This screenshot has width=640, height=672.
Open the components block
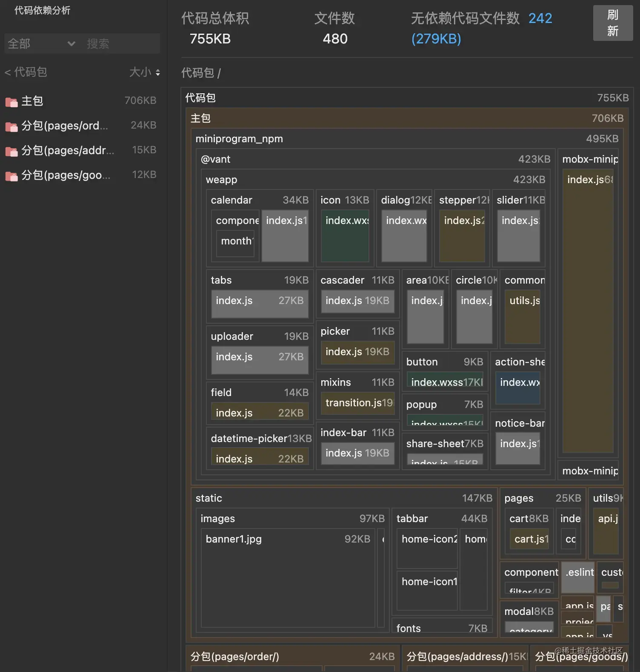pos(529,572)
